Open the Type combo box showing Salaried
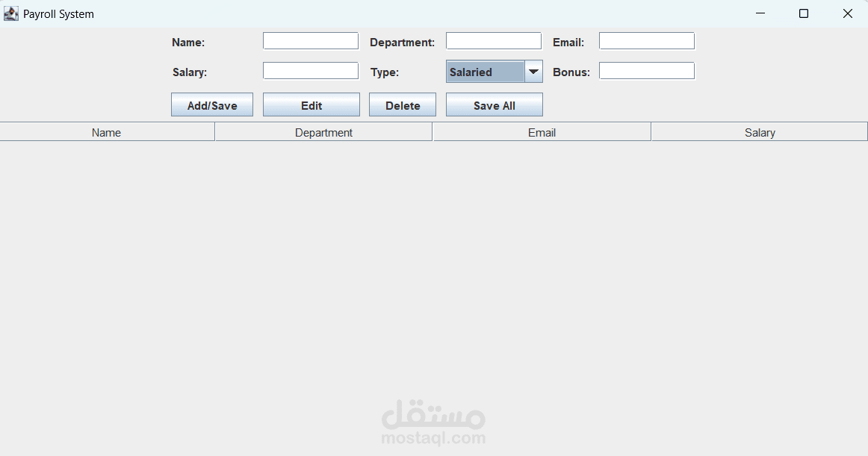 click(x=495, y=72)
